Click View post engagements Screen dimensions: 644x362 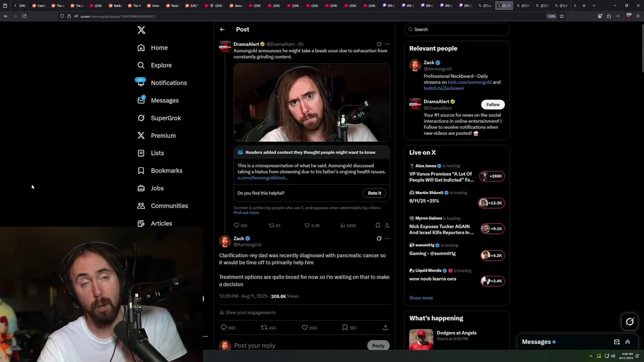[248, 313]
